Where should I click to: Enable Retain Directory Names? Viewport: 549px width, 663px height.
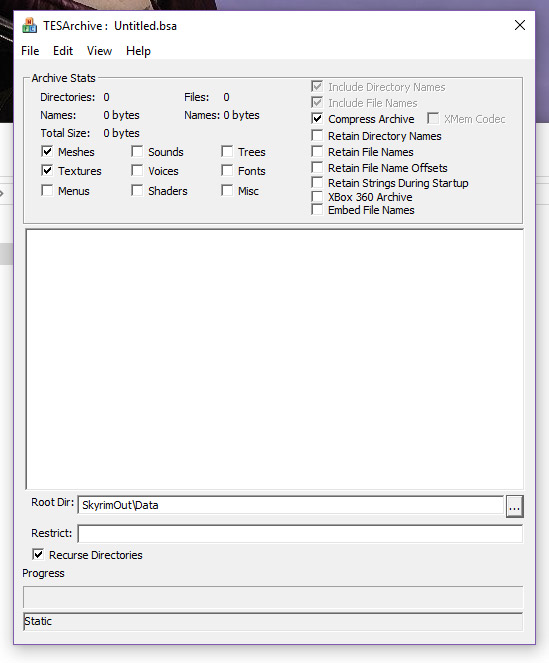click(x=317, y=135)
